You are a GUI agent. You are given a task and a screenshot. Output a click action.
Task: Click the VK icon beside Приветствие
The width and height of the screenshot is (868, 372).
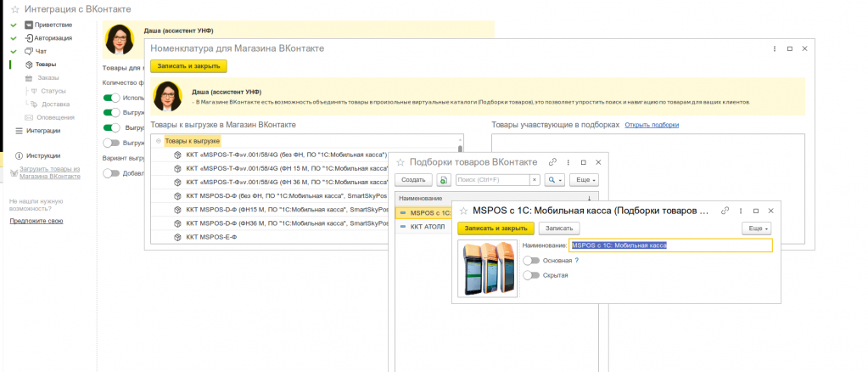[x=29, y=25]
